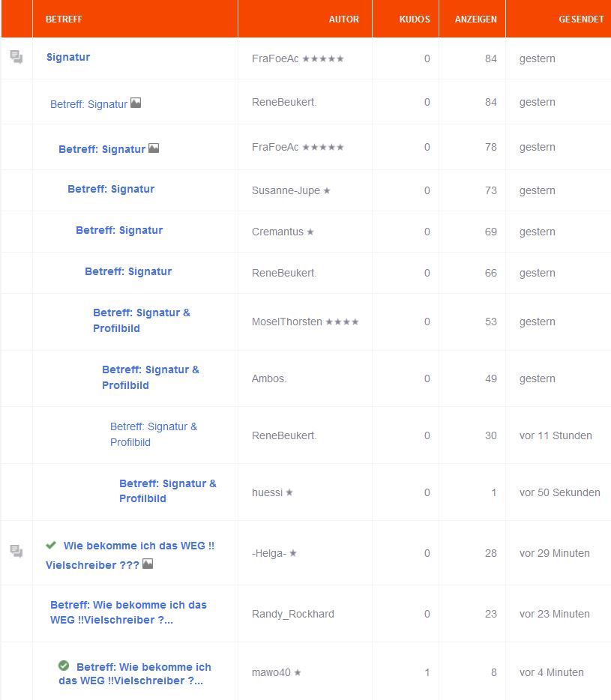This screenshot has height=700, width=611.
Task: Open Cremantus author profile
Action: tap(277, 232)
